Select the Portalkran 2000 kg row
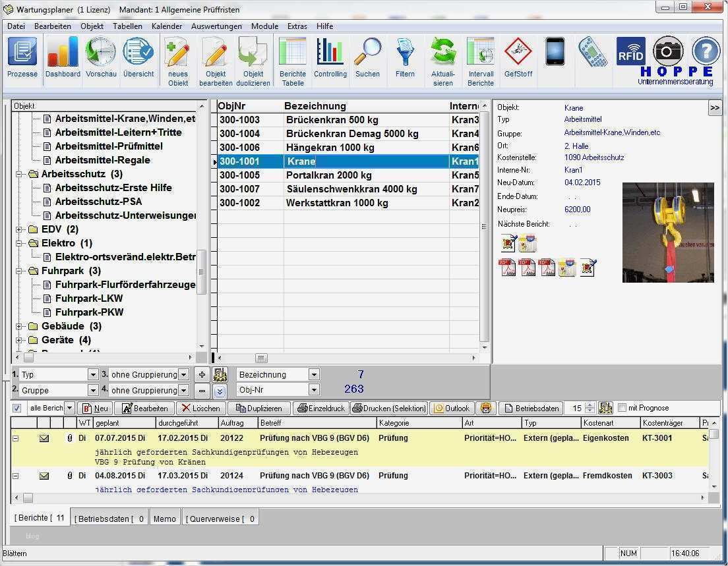This screenshot has width=728, height=566. point(330,175)
